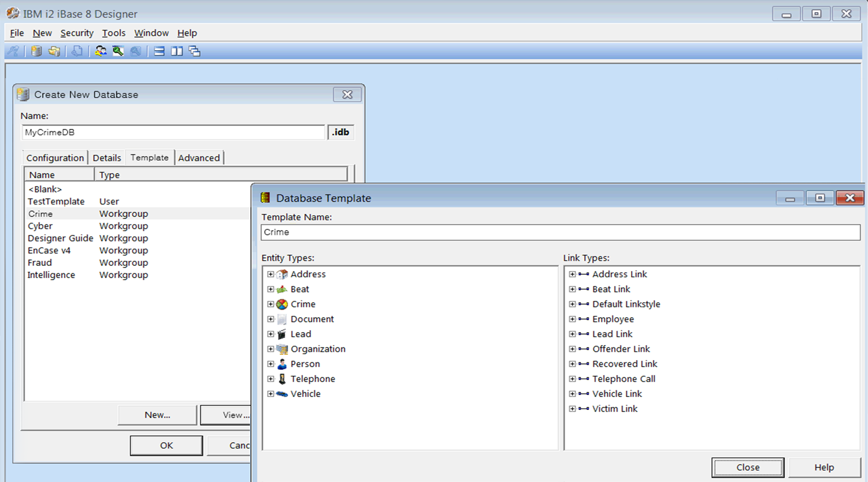
Task: Click the Address entity type icon
Action: click(282, 274)
